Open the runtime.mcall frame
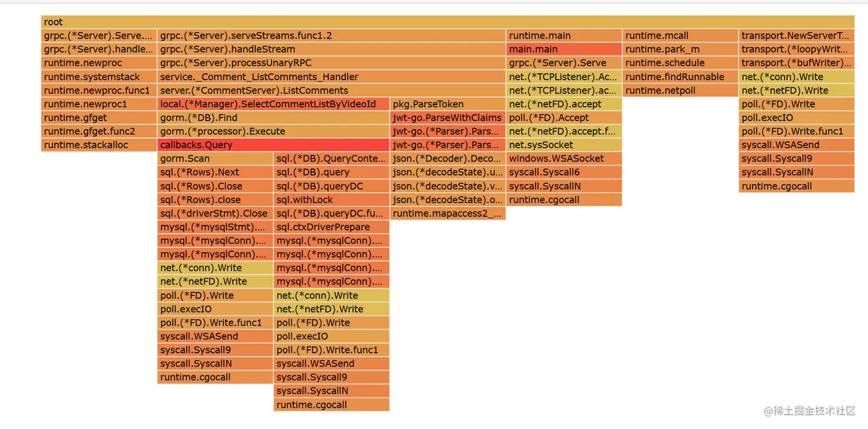 (x=680, y=36)
